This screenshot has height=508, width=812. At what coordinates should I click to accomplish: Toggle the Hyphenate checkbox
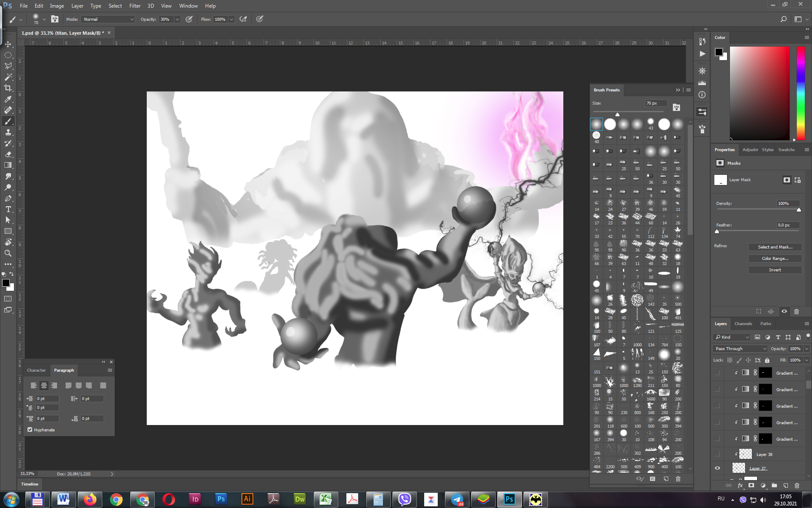(x=30, y=430)
